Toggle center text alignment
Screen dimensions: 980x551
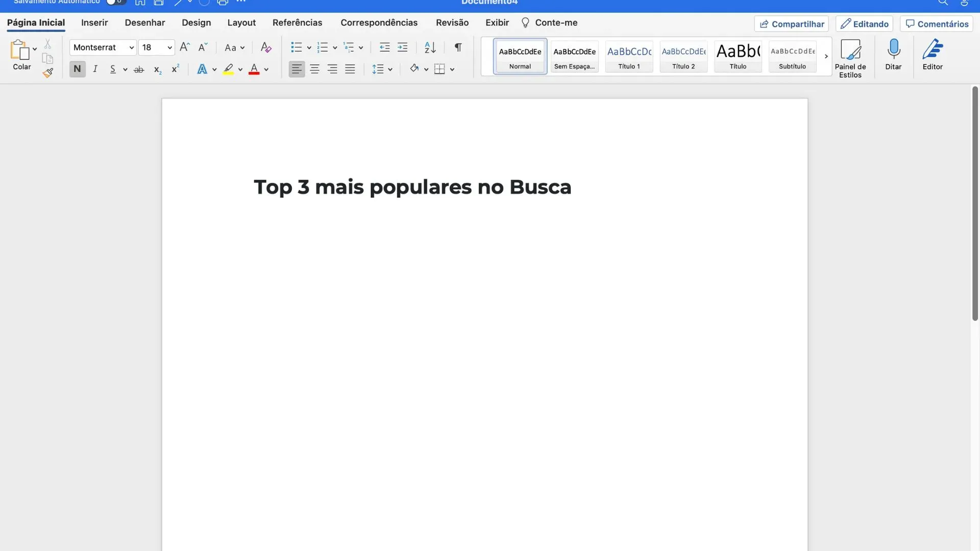tap(314, 69)
